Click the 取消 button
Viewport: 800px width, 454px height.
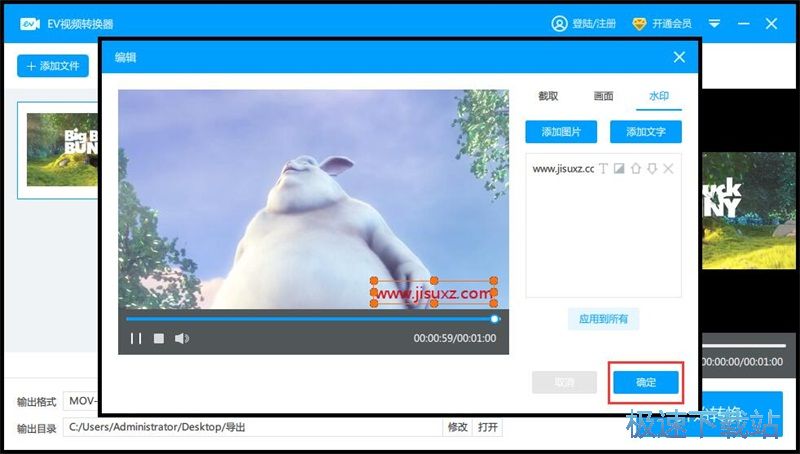(564, 383)
